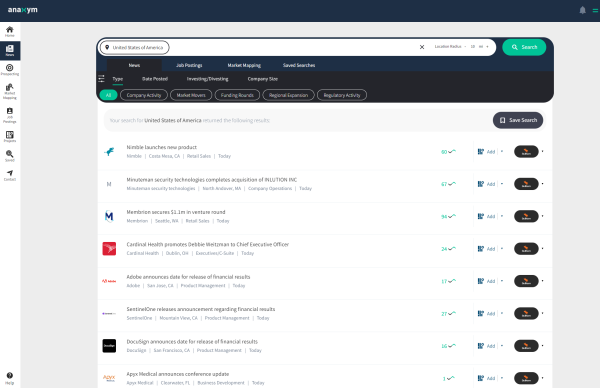Click trend score 24 for Cardinal Health

(x=448, y=249)
